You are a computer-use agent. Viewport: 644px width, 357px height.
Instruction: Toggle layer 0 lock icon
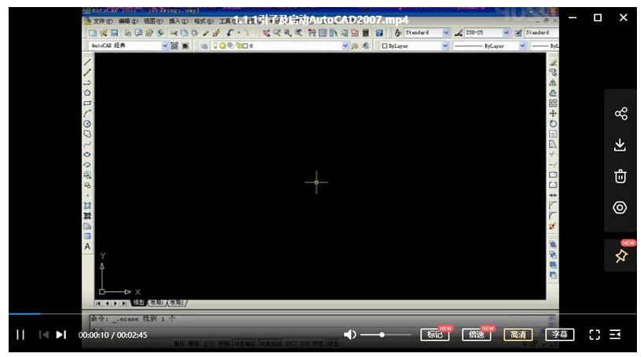tap(239, 46)
